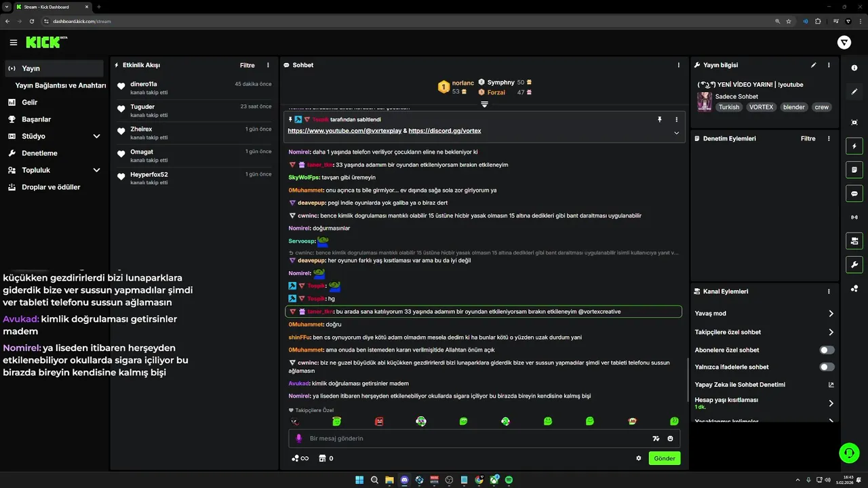Viewport: 868px width, 488px height.
Task: Toggle Yalnızca ifadelerle sohbet switch
Action: [827, 367]
